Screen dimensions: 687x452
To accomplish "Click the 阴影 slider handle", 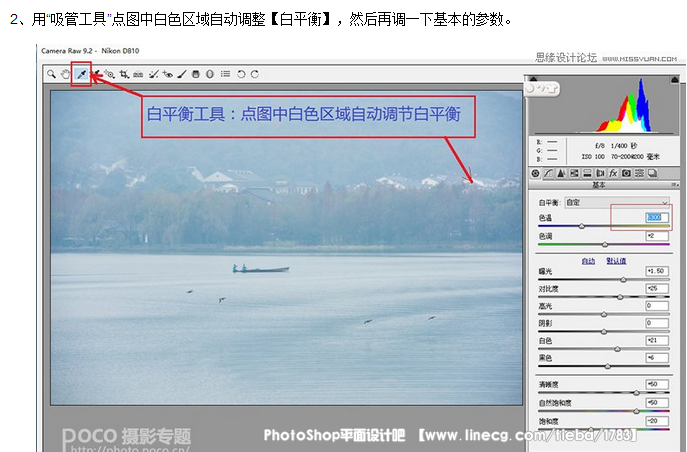I will coord(604,332).
